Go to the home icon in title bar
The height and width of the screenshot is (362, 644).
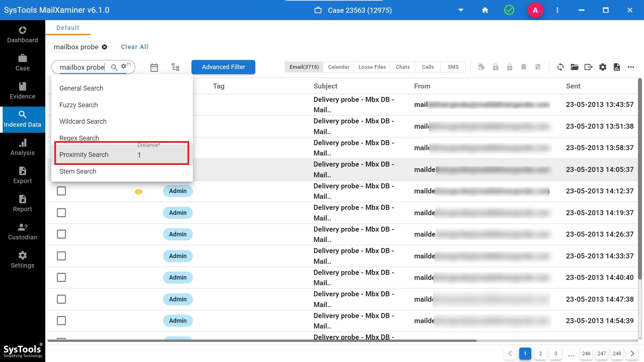[485, 10]
